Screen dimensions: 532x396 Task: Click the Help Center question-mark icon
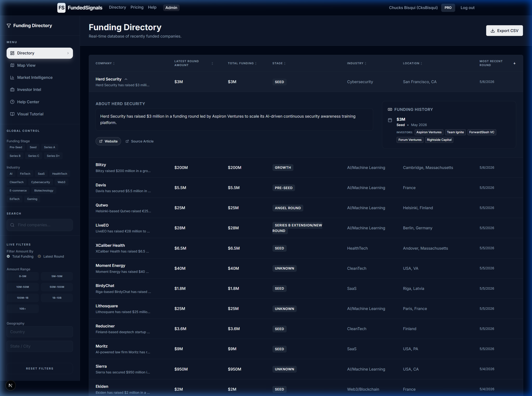click(12, 102)
